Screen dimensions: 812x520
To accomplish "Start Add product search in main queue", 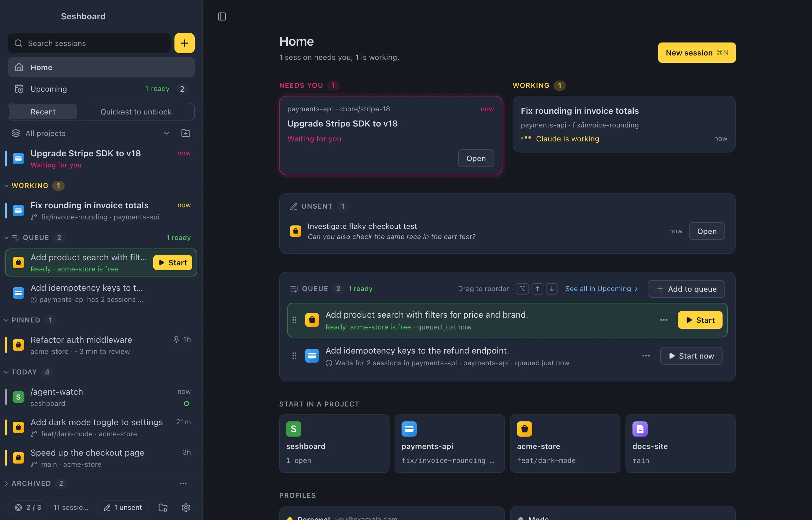I will click(700, 320).
